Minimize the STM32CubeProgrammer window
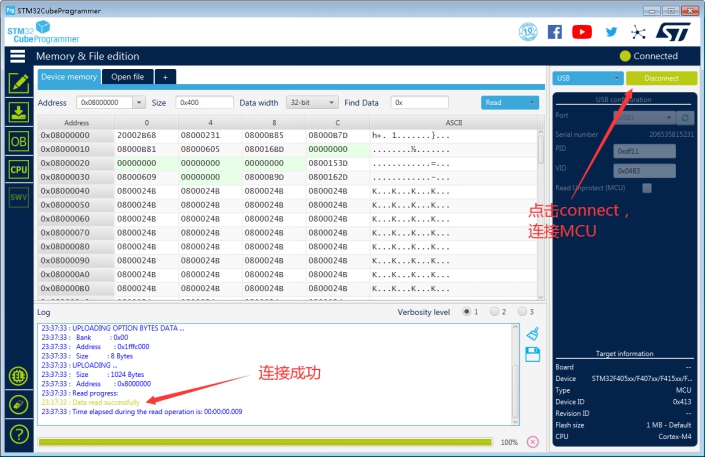Image resolution: width=705 pixels, height=457 pixels. (x=651, y=10)
